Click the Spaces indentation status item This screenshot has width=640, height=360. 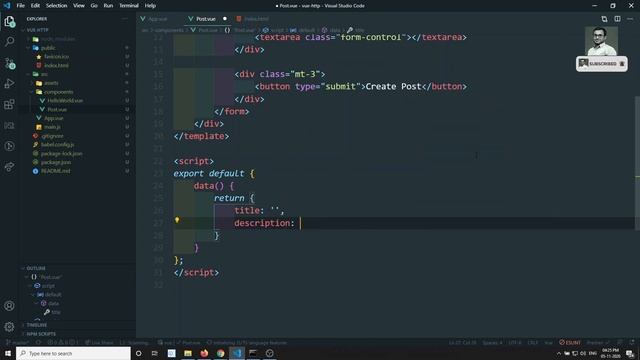(492, 342)
